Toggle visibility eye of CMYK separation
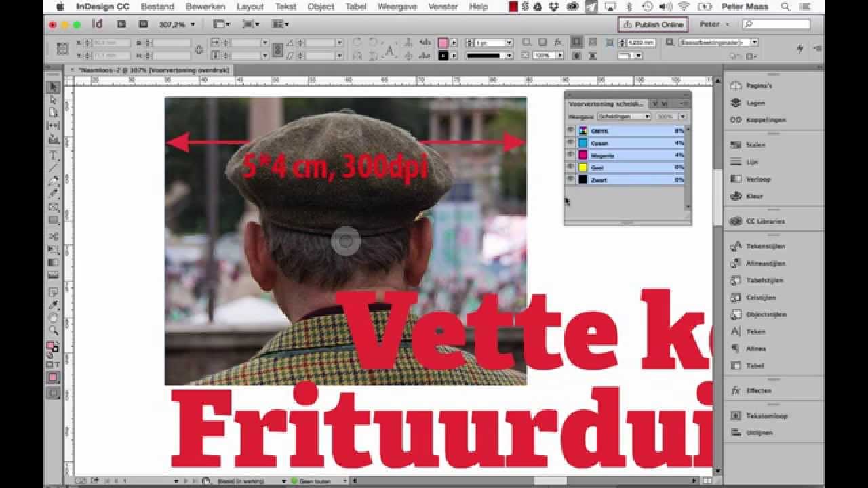This screenshot has height=488, width=868. pyautogui.click(x=570, y=131)
